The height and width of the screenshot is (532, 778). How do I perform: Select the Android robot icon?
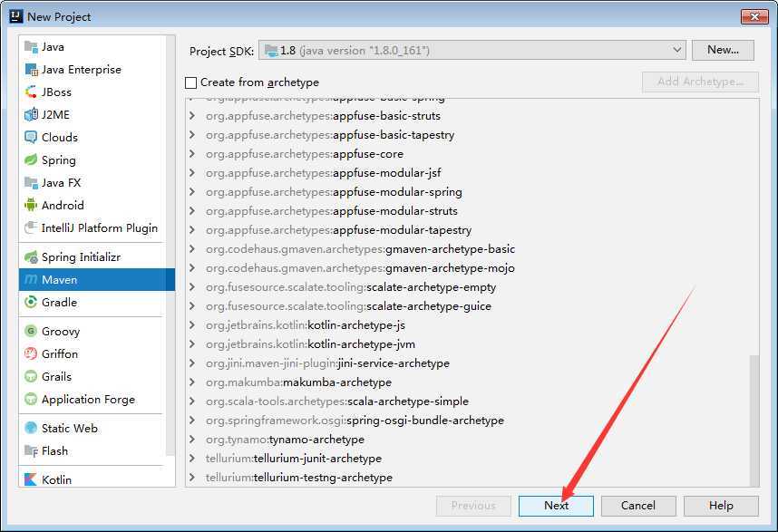click(x=31, y=205)
